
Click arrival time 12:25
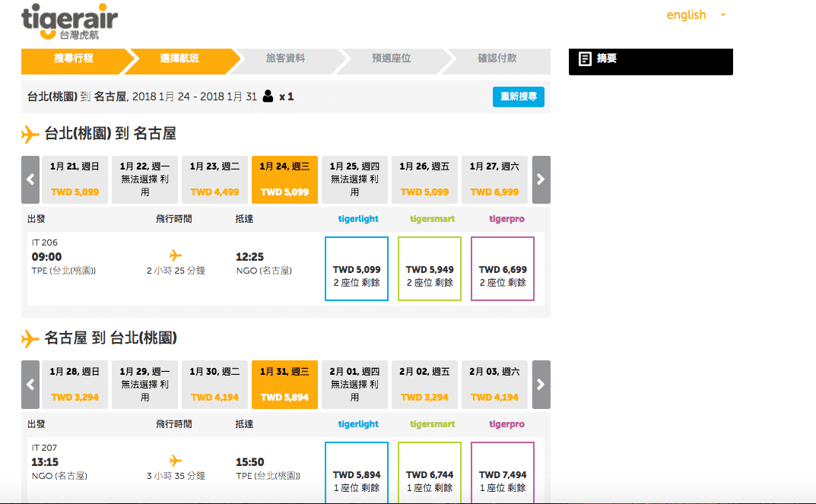(x=249, y=257)
